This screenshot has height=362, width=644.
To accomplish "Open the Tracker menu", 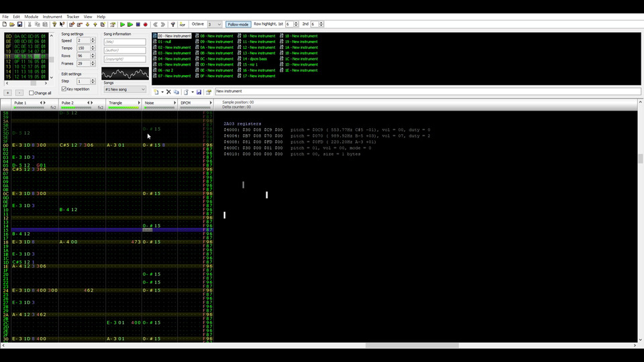I will (x=72, y=17).
